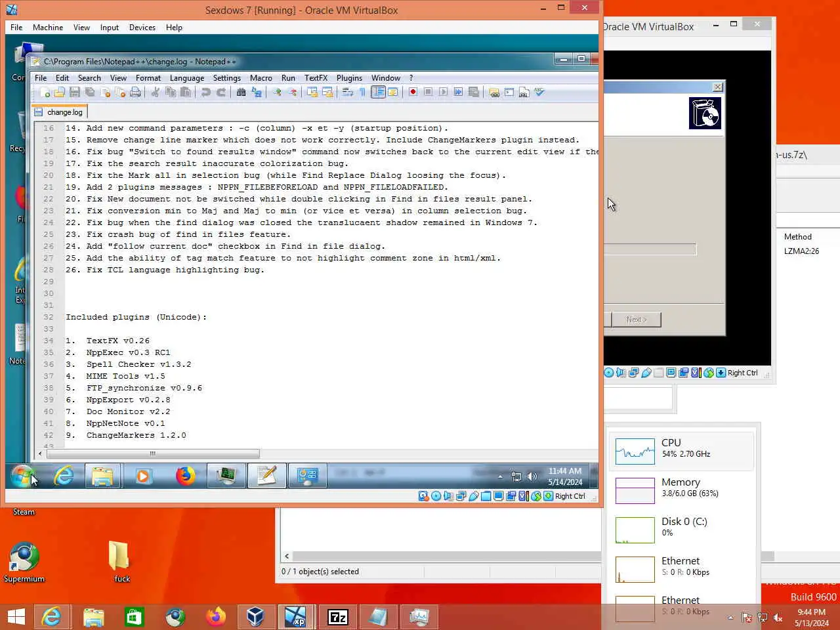
Task: Open the Macro menu in Notepad++
Action: click(x=261, y=78)
